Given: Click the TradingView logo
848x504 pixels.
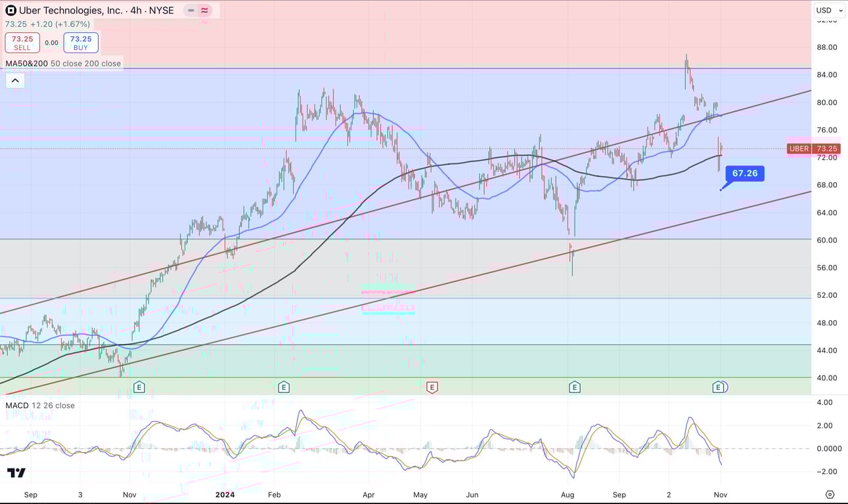Looking at the screenshot, I should click(16, 472).
